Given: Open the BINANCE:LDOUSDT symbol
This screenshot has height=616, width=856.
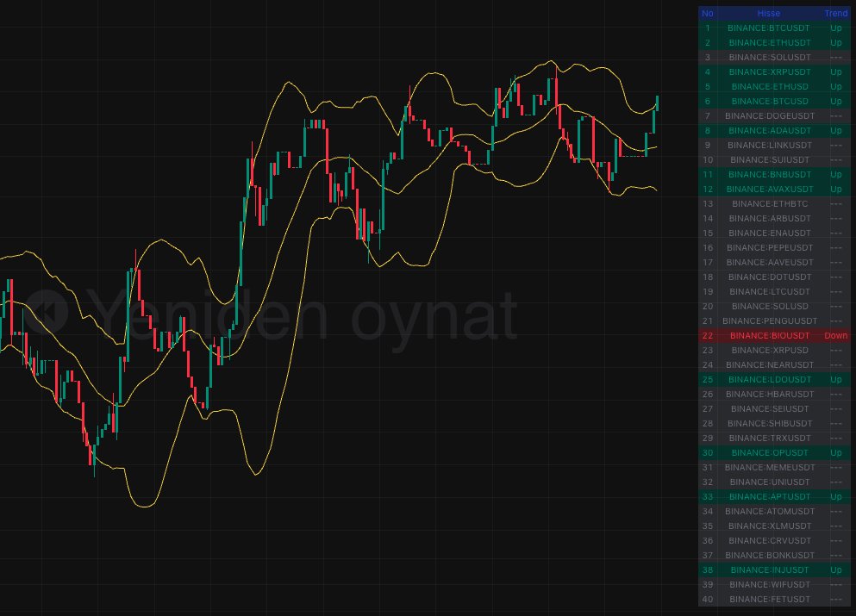Looking at the screenshot, I should 768,379.
